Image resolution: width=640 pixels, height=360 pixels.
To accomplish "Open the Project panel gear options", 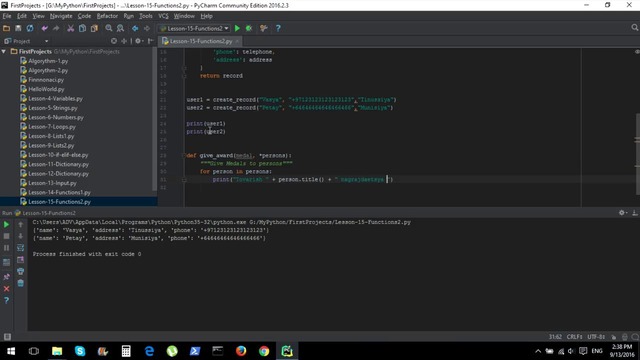I will coord(139,41).
